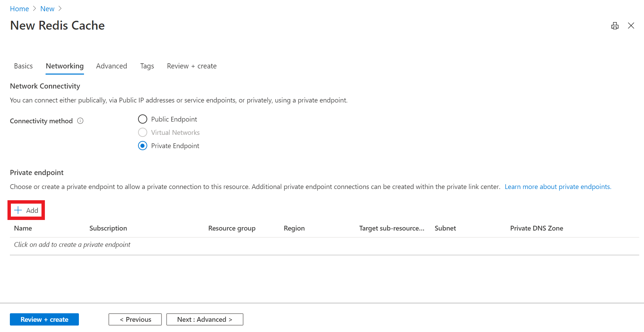View the Connectivity method info tooltip
644x332 pixels.
(80, 121)
